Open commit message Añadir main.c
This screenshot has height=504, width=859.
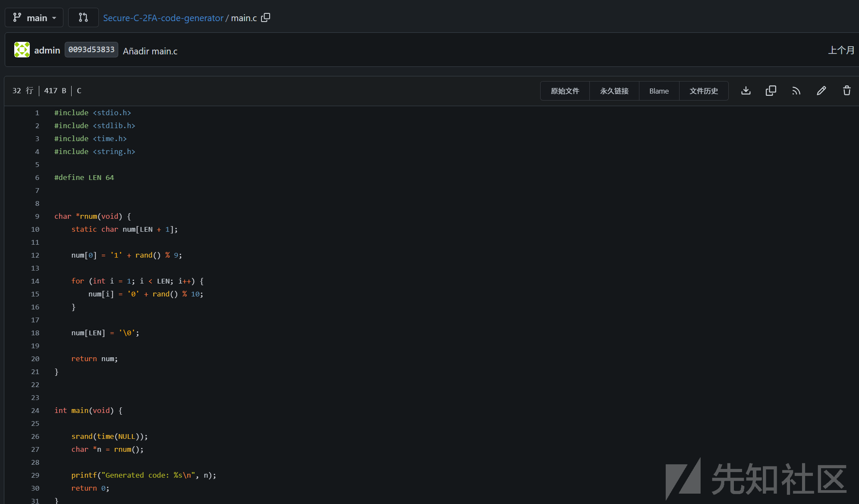(x=150, y=51)
